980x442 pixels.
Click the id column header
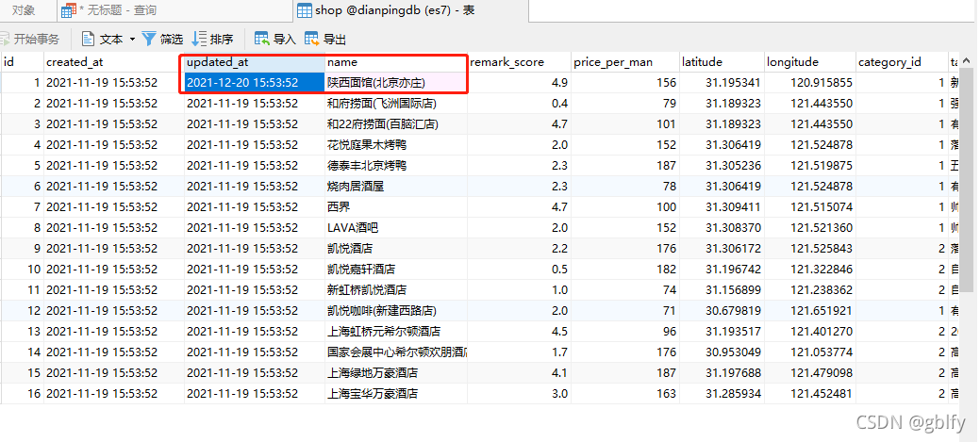[x=22, y=62]
